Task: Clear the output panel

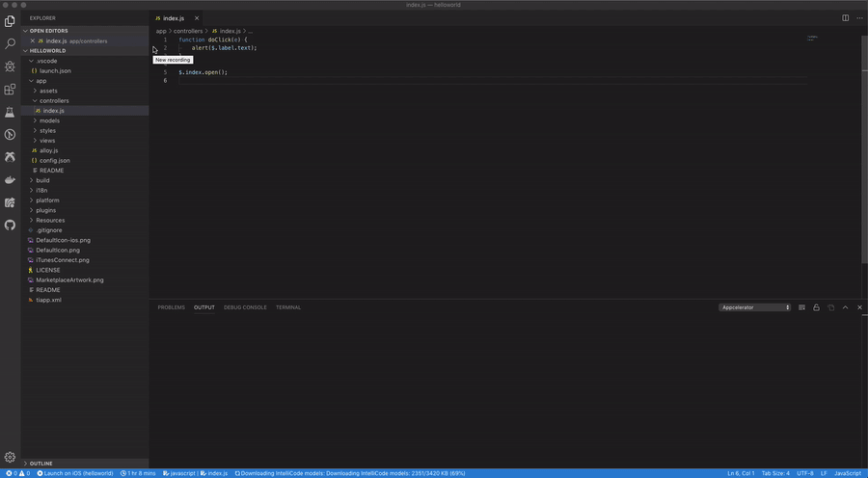Action: coord(801,307)
